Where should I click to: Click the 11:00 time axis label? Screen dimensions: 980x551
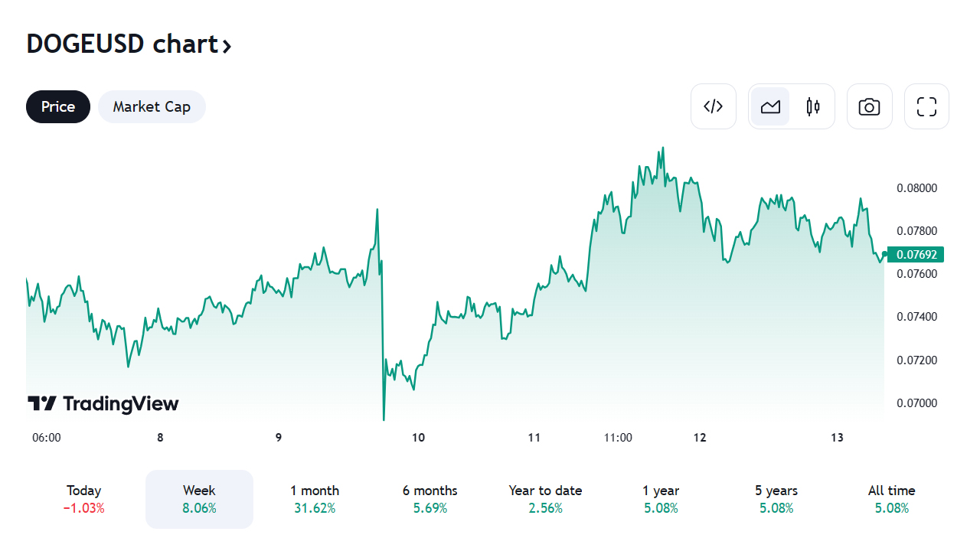coord(618,438)
